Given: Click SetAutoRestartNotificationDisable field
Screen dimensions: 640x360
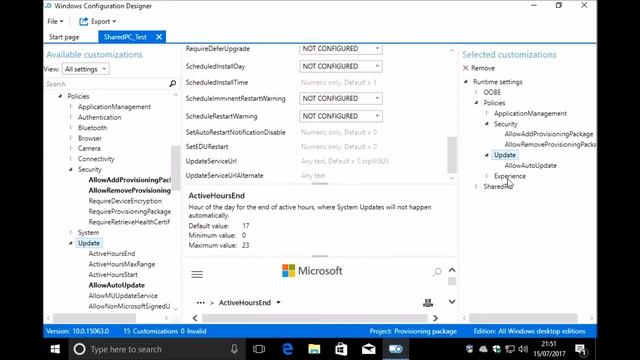Looking at the screenshot, I should 340,132.
